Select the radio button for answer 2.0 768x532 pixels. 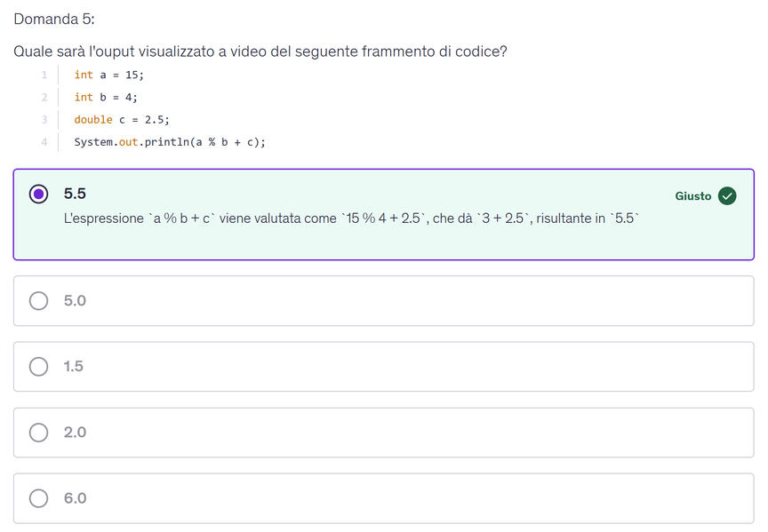(x=38, y=433)
